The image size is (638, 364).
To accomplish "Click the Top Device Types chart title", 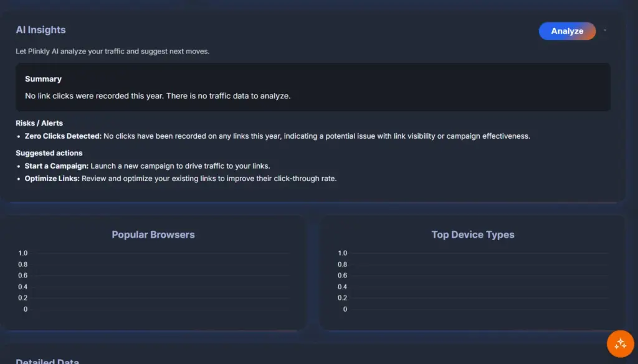I will [x=473, y=235].
